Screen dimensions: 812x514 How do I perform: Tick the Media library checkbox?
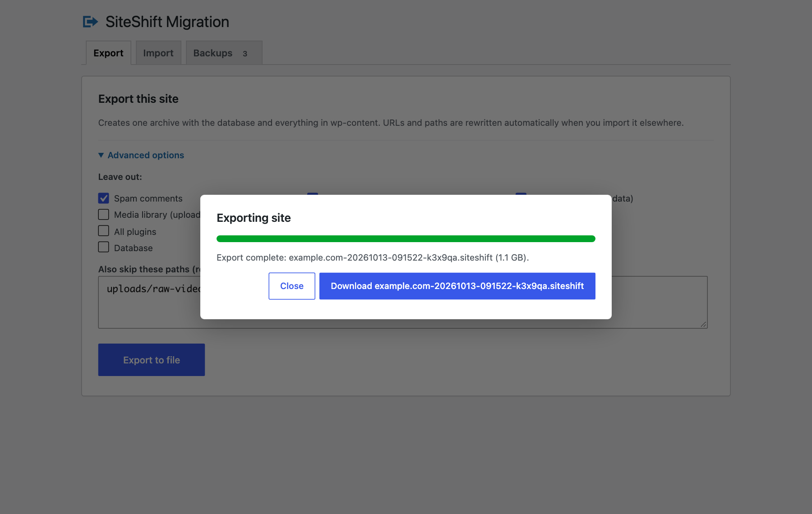click(x=104, y=215)
